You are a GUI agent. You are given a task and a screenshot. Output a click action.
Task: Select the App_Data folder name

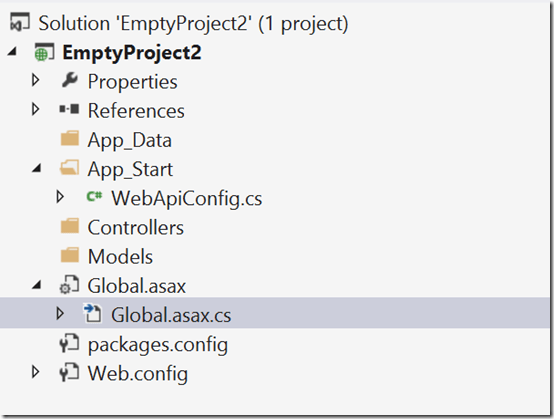click(x=130, y=141)
